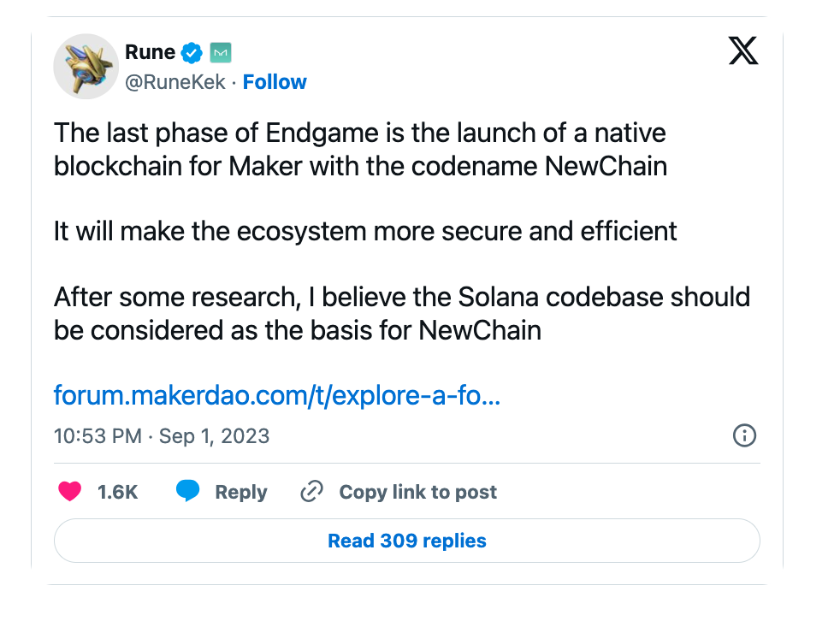Select the Copy link to post text
Viewport: 840px width, 621px height.
417,492
